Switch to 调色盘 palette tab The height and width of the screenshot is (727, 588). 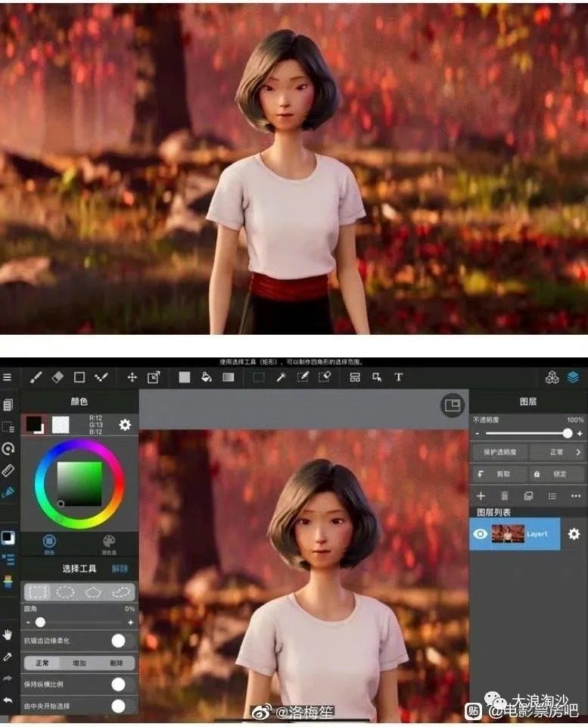tap(109, 544)
